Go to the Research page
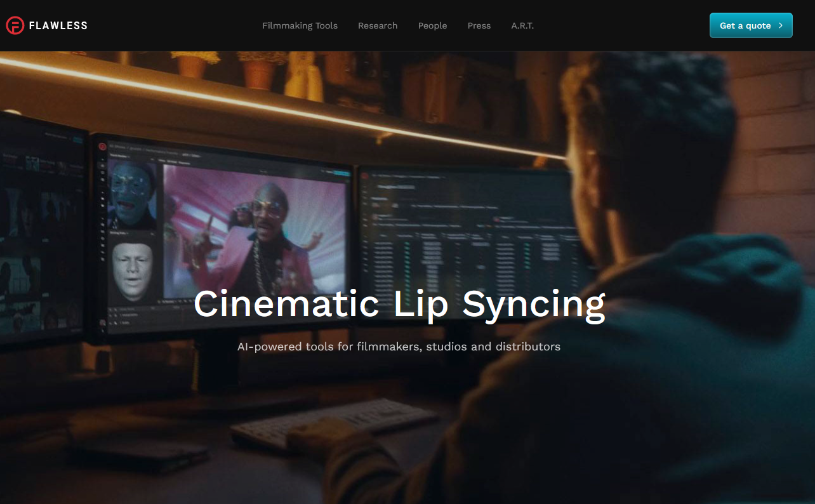The height and width of the screenshot is (504, 815). tap(378, 26)
